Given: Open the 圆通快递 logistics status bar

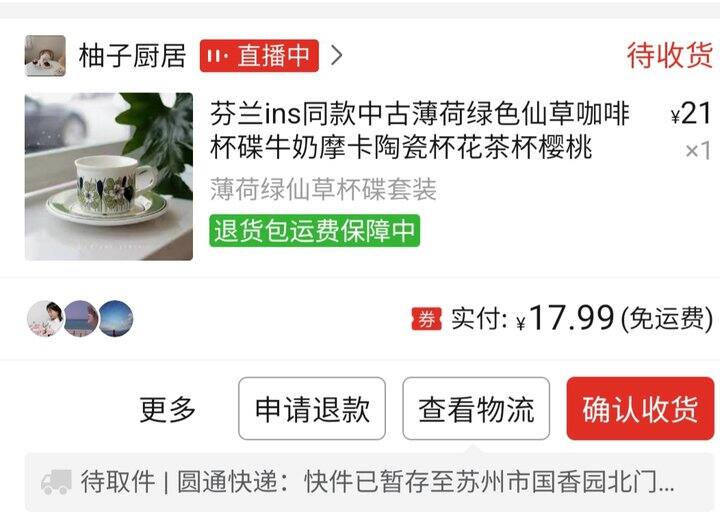Looking at the screenshot, I should click(x=369, y=482).
